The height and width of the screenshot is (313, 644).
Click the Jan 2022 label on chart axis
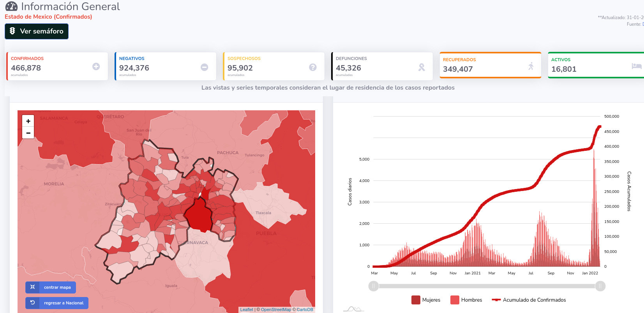[x=590, y=273]
